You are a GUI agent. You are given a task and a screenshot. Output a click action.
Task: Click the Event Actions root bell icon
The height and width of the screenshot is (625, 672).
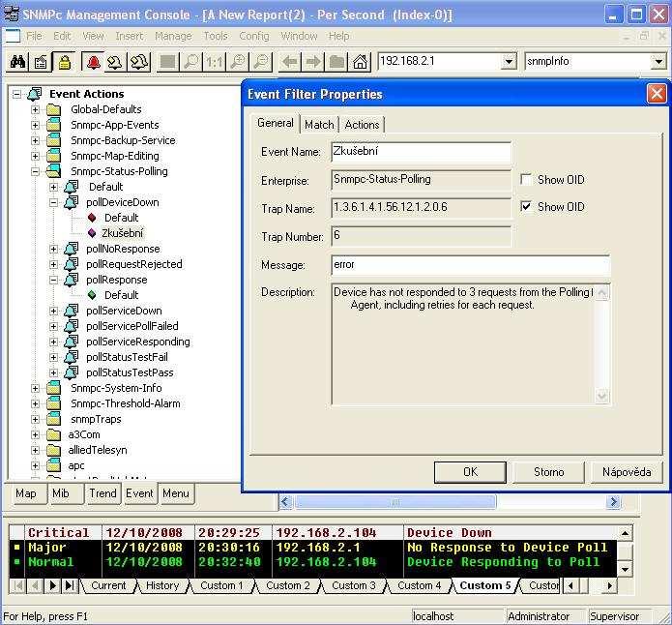(x=35, y=94)
